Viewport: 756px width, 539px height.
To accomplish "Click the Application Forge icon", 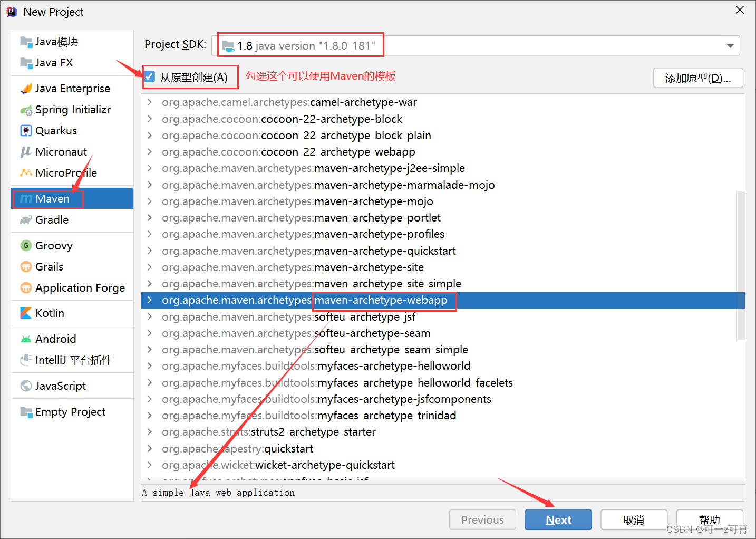I will point(26,288).
